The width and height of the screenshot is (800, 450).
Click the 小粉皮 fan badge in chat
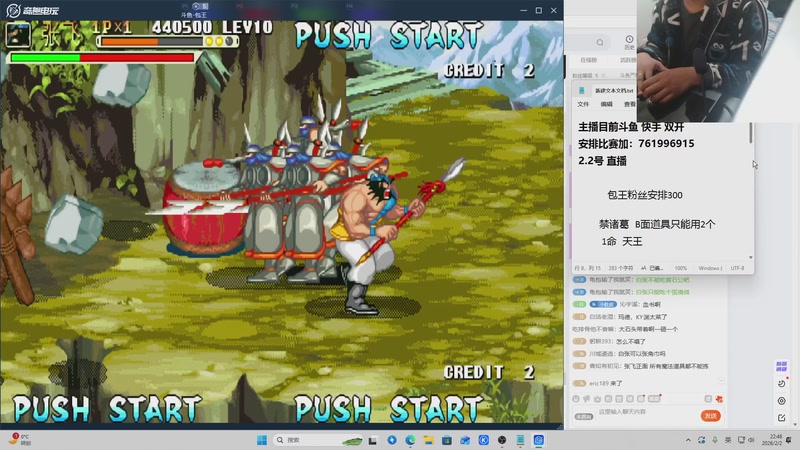coord(603,304)
